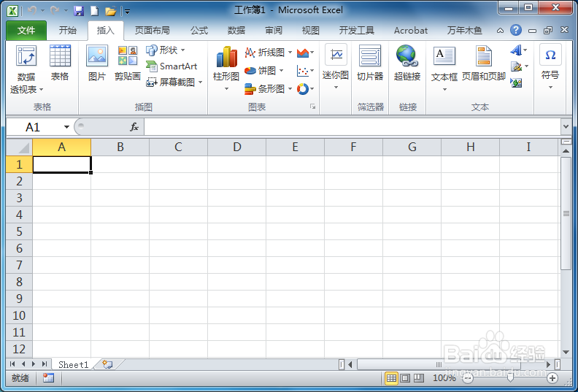Select the Sheet1 worksheet tab
This screenshot has height=392, width=578.
(x=74, y=365)
